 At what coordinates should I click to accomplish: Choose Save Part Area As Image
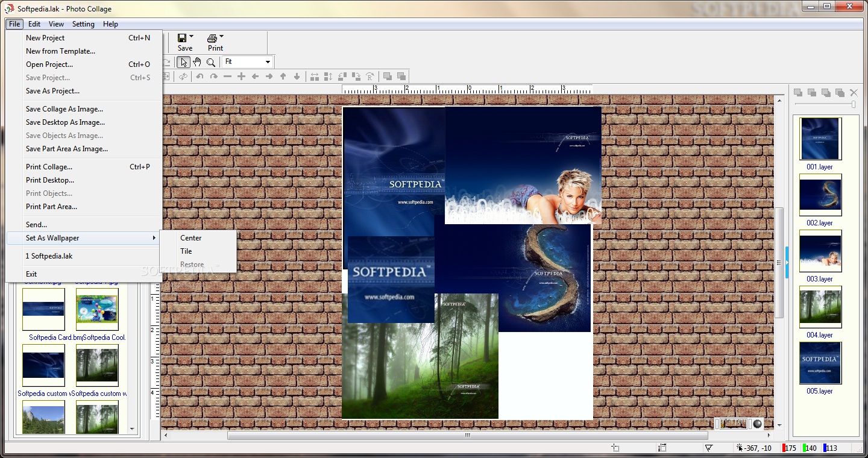pos(84,149)
